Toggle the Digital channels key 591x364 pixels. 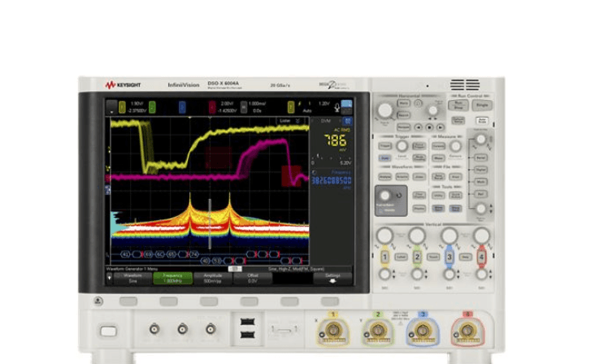click(x=480, y=170)
